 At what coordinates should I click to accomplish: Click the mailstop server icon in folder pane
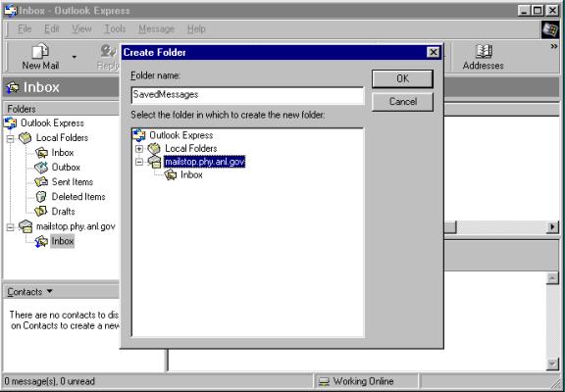click(x=26, y=226)
